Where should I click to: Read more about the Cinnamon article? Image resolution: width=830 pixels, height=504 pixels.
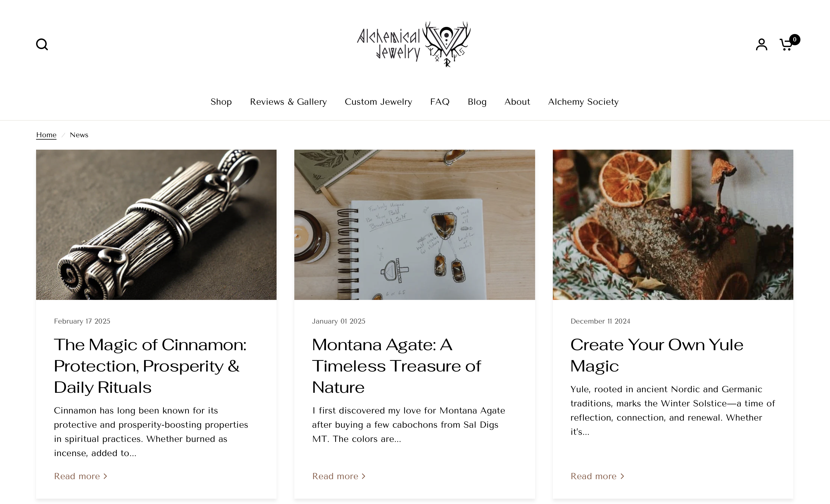click(x=80, y=476)
